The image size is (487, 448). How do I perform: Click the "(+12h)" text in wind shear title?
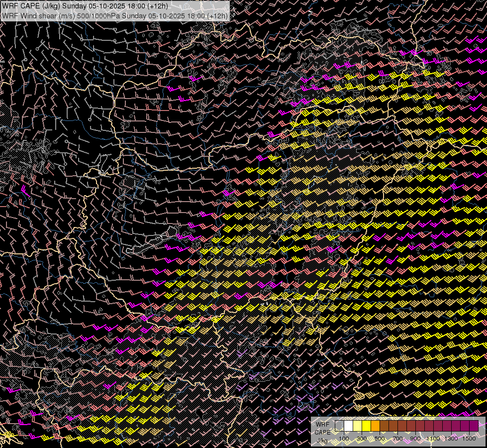[x=217, y=15]
